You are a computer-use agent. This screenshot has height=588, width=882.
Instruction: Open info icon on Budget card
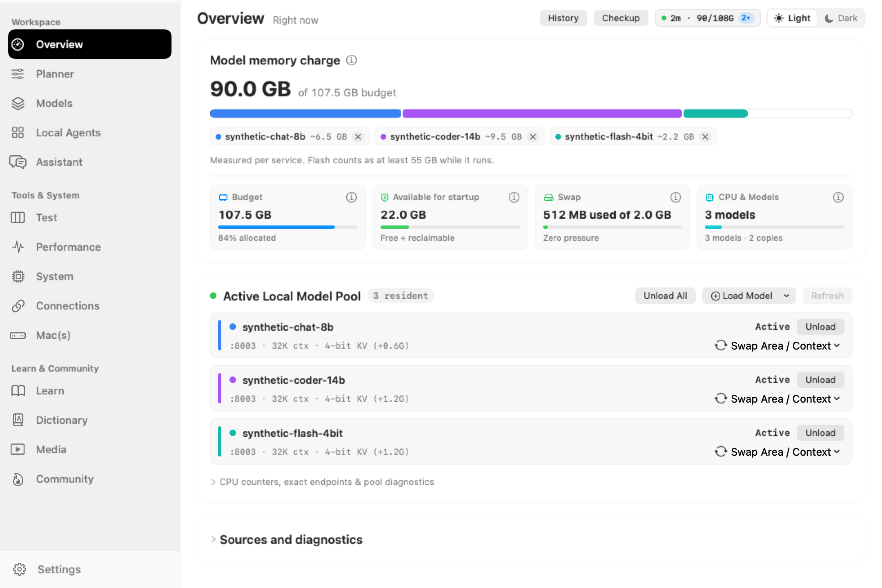(352, 197)
